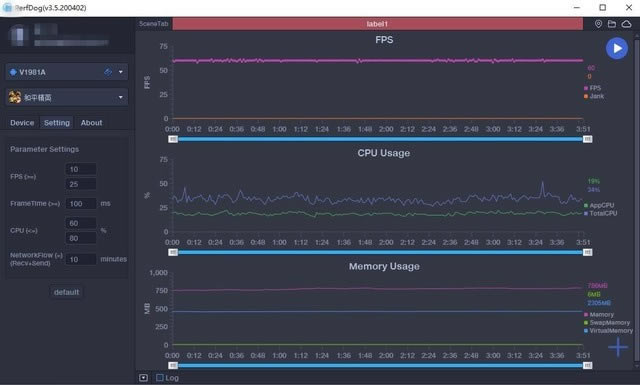Switch to the Setting tab
This screenshot has width=640, height=385.
click(x=57, y=122)
